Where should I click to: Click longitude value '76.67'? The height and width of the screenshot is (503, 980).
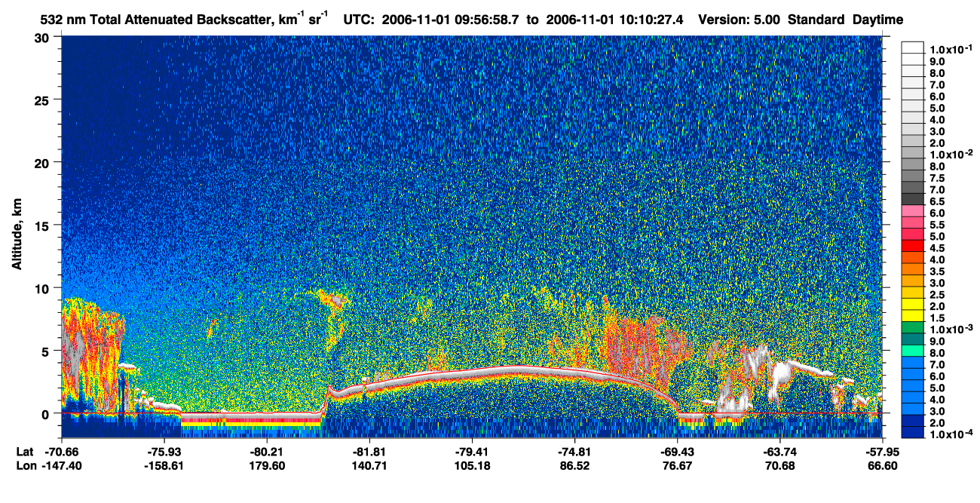(677, 466)
